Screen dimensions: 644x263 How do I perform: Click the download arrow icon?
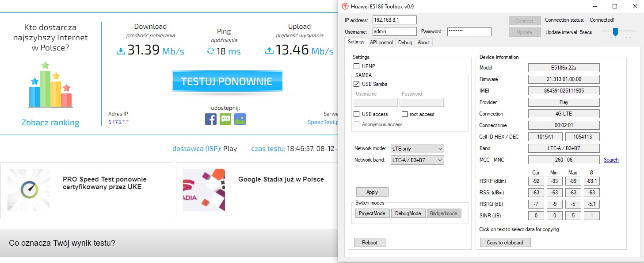point(121,51)
